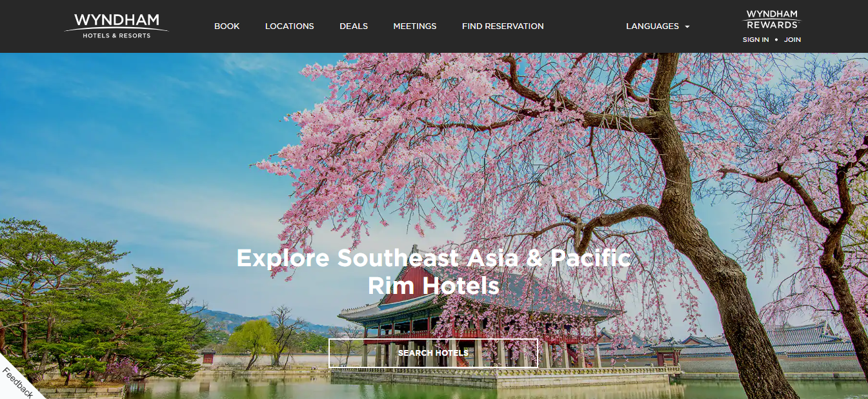Select Meetings in the navigation bar

pos(415,26)
